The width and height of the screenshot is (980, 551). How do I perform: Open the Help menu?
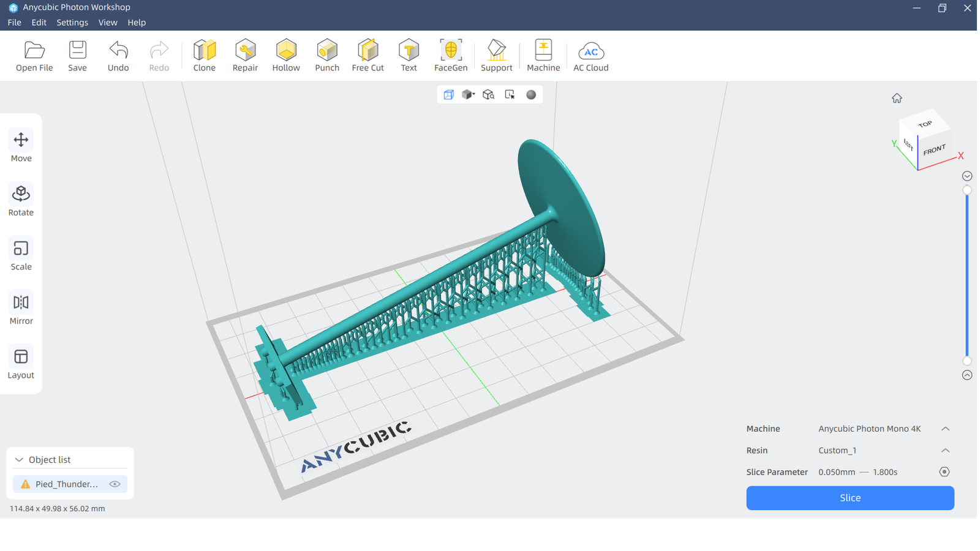137,23
